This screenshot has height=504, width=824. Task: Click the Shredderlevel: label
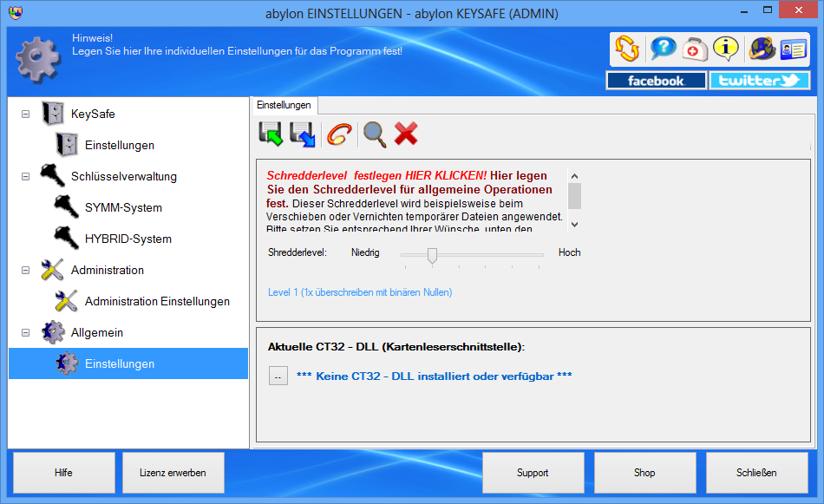[298, 252]
